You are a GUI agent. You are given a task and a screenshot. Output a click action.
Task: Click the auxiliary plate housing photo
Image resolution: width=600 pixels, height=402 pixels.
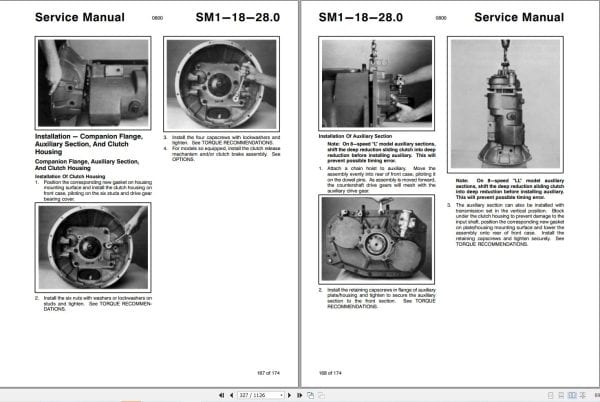(377, 239)
